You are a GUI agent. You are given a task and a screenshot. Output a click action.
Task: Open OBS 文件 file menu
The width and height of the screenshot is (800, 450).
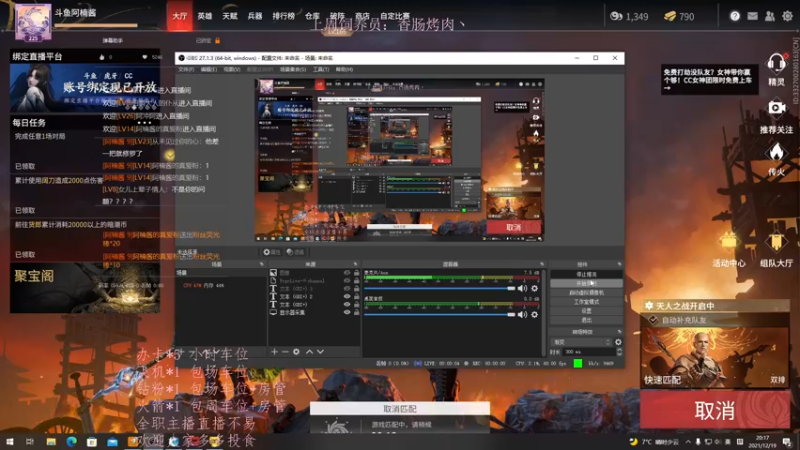186,69
